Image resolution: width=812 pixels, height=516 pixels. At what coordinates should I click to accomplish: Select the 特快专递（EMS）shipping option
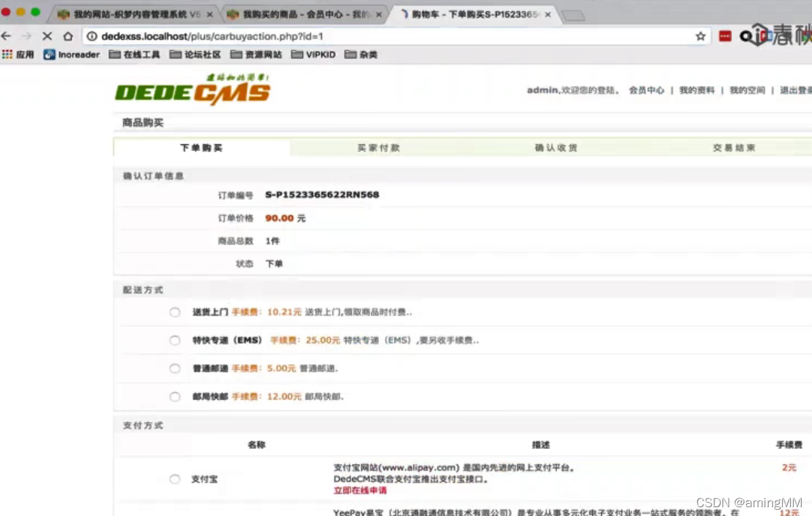(174, 340)
